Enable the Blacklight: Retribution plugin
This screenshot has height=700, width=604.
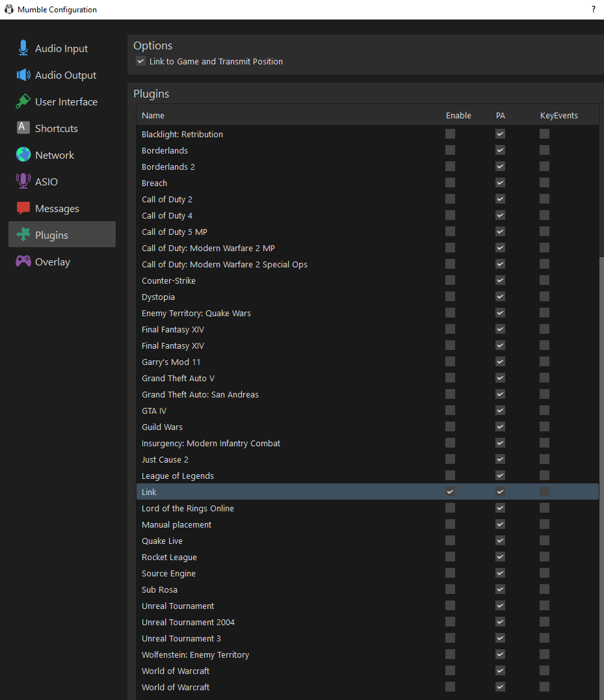[x=450, y=134]
